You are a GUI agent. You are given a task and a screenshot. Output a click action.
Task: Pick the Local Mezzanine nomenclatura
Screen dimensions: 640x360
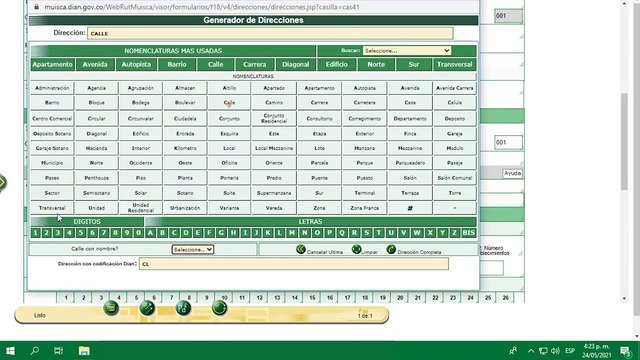pos(274,148)
